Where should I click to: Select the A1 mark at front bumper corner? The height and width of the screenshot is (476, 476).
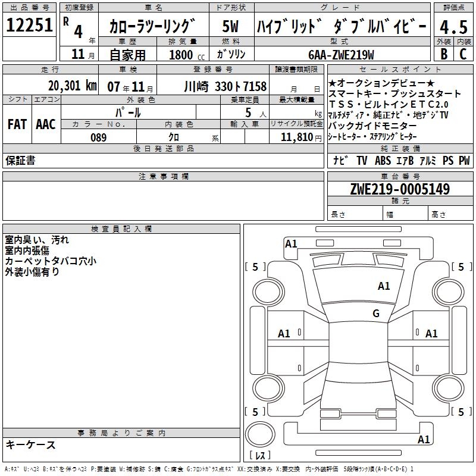coord(291,244)
